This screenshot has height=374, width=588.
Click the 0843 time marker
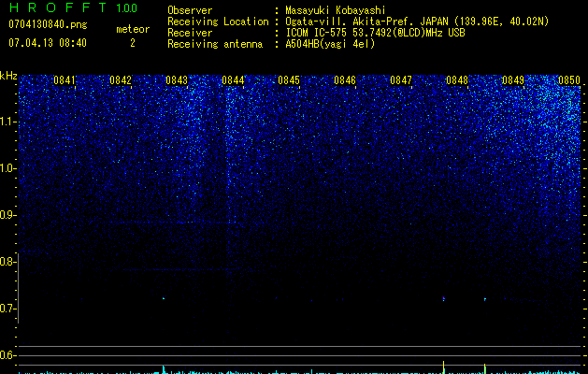pos(177,80)
